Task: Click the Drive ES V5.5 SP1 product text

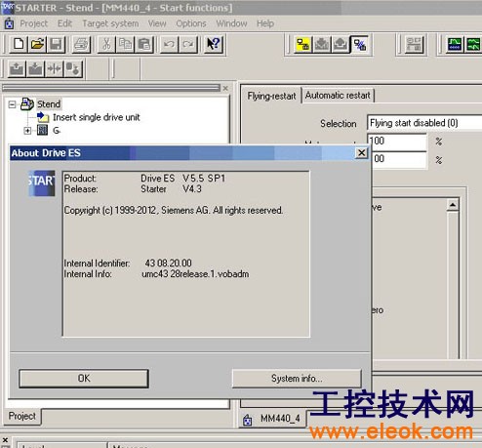Action: pyautogui.click(x=182, y=179)
